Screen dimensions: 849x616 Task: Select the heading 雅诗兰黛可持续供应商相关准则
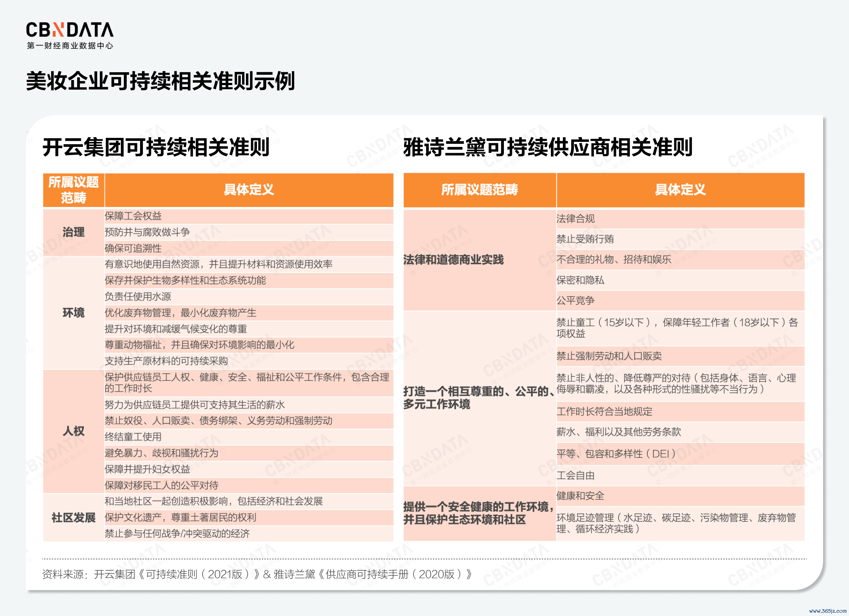coord(548,147)
